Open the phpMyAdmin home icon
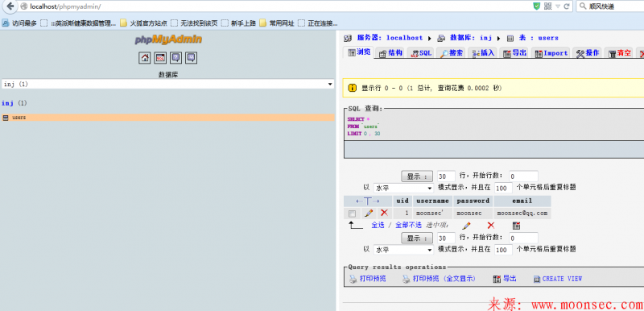Viewport: 644px width, 311px height. pos(145,58)
